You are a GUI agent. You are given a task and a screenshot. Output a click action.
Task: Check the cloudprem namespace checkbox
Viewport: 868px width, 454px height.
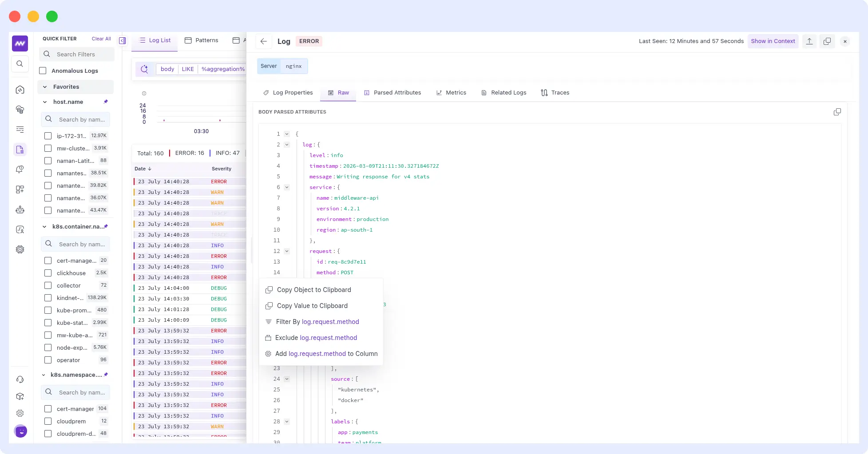pos(48,421)
